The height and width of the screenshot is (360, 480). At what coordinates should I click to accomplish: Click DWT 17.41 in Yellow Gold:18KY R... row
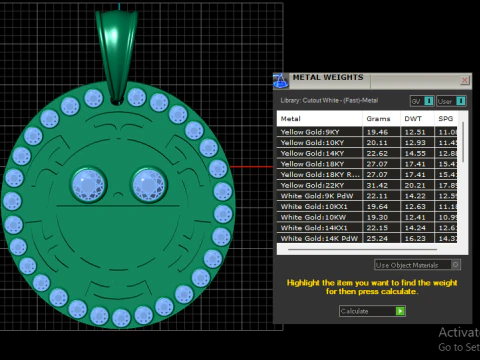(415, 175)
